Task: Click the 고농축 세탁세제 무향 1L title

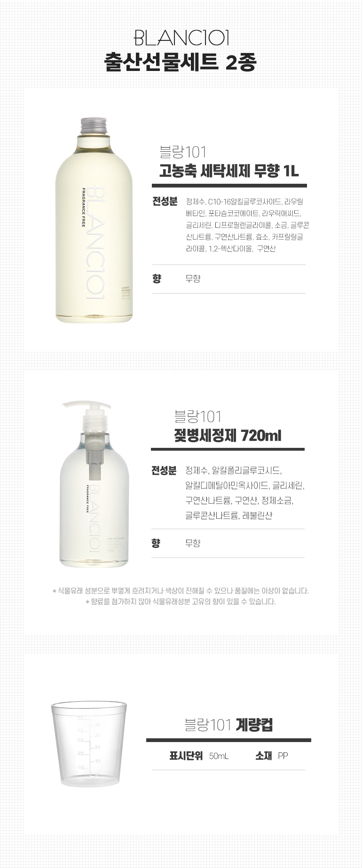Action: pyautogui.click(x=229, y=170)
